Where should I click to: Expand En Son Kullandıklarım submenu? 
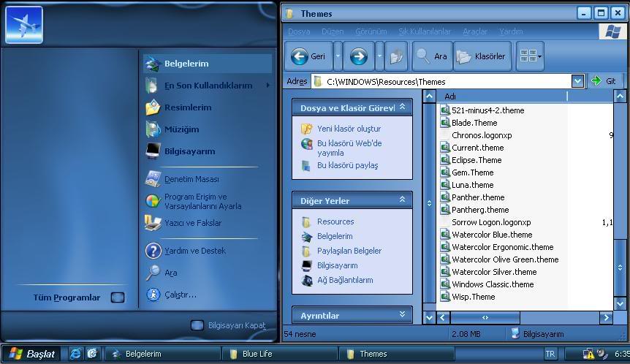click(x=208, y=86)
